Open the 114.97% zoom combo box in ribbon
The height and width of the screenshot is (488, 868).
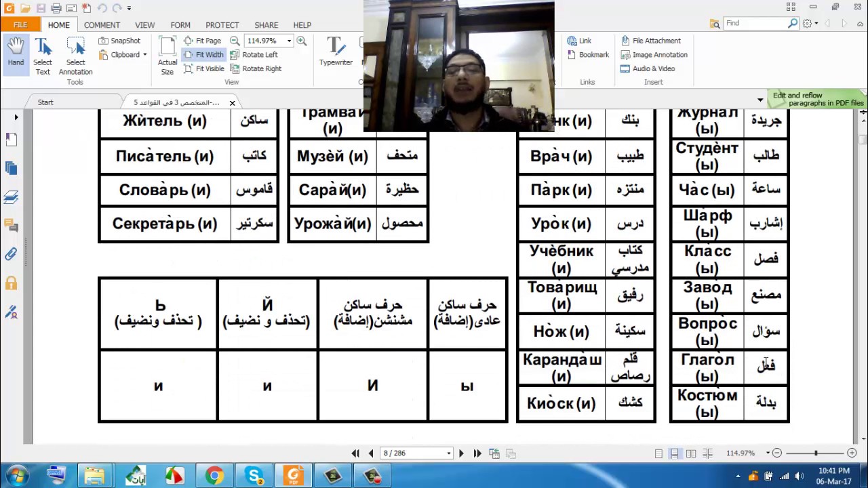tap(269, 41)
